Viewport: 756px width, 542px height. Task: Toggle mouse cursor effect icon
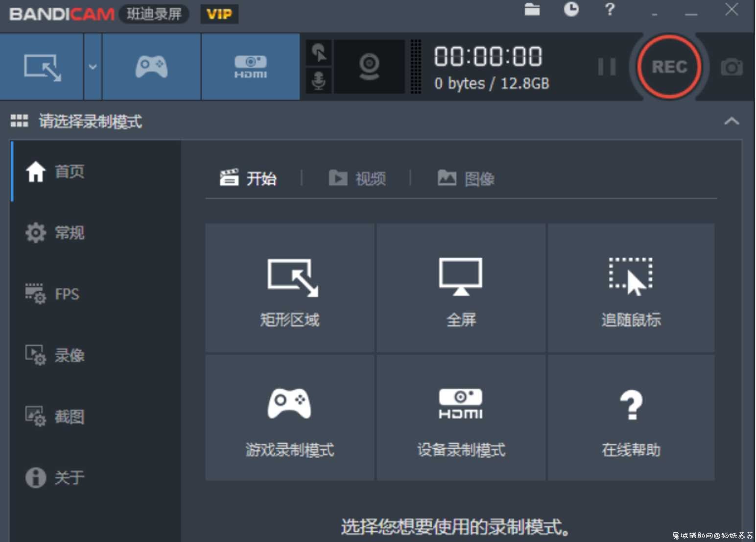click(319, 53)
